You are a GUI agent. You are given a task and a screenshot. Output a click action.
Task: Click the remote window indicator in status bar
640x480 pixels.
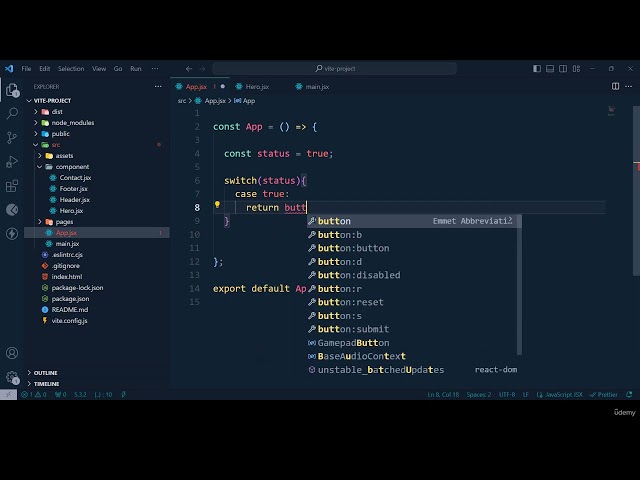(x=8, y=395)
